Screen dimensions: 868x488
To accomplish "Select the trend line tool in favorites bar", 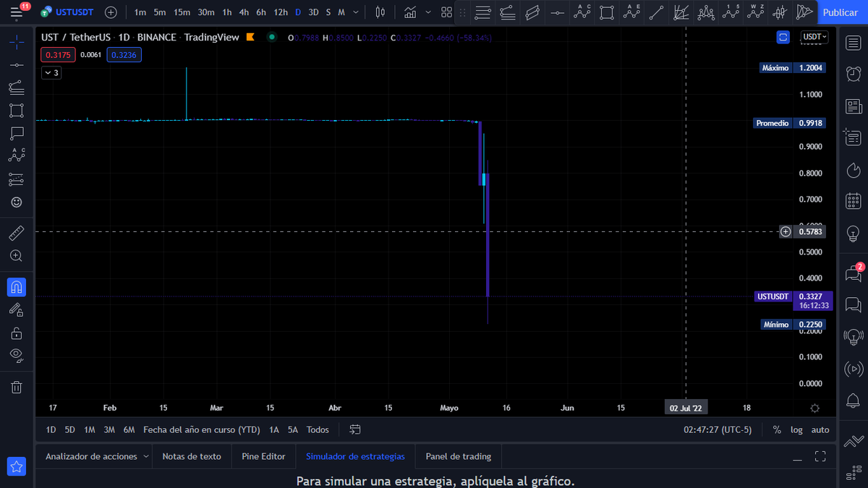I will click(656, 12).
